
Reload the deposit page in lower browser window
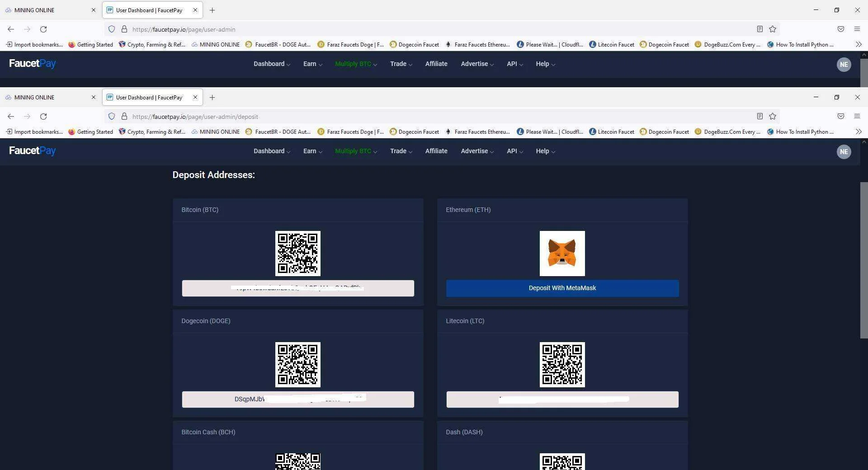(x=43, y=117)
